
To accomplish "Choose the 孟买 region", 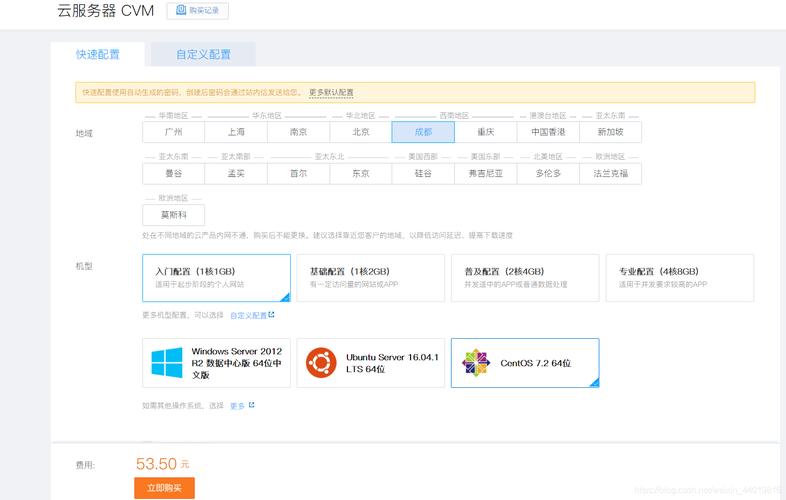I will 236,174.
